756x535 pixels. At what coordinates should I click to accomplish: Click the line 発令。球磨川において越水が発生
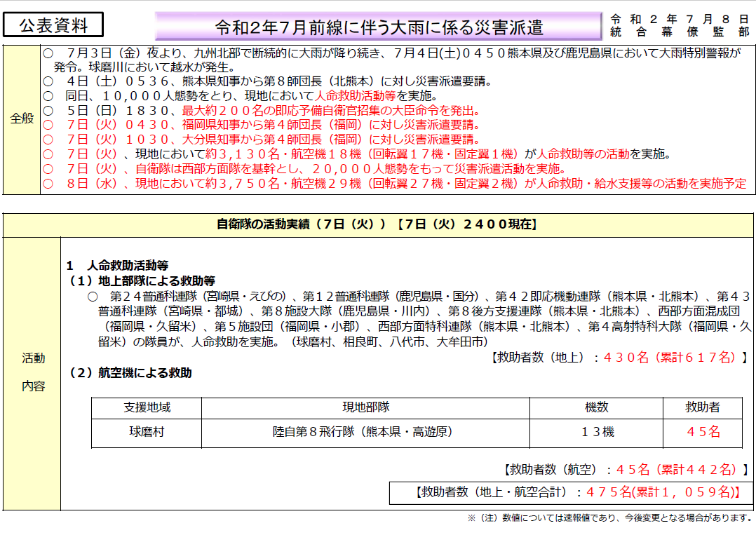coord(144,67)
